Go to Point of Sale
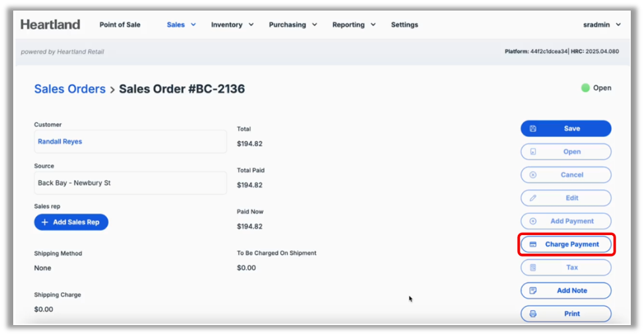The image size is (644, 335). [x=120, y=24]
